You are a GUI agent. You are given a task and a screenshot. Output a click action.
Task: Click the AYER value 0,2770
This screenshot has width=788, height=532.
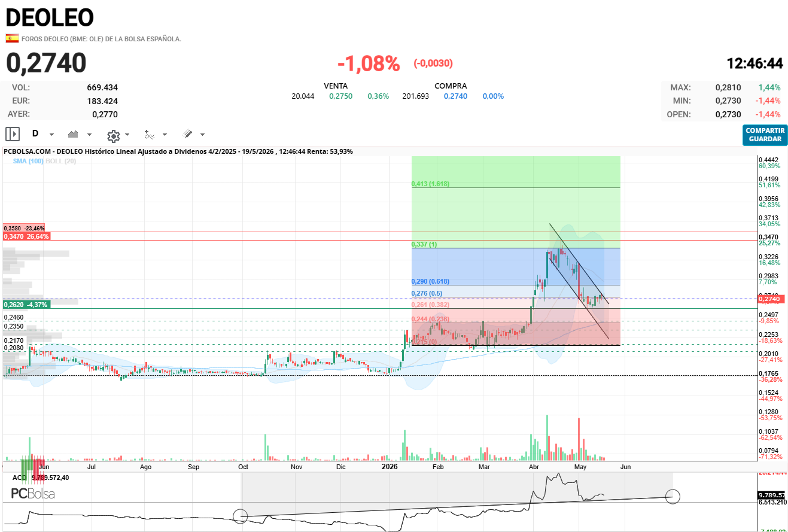pos(105,114)
